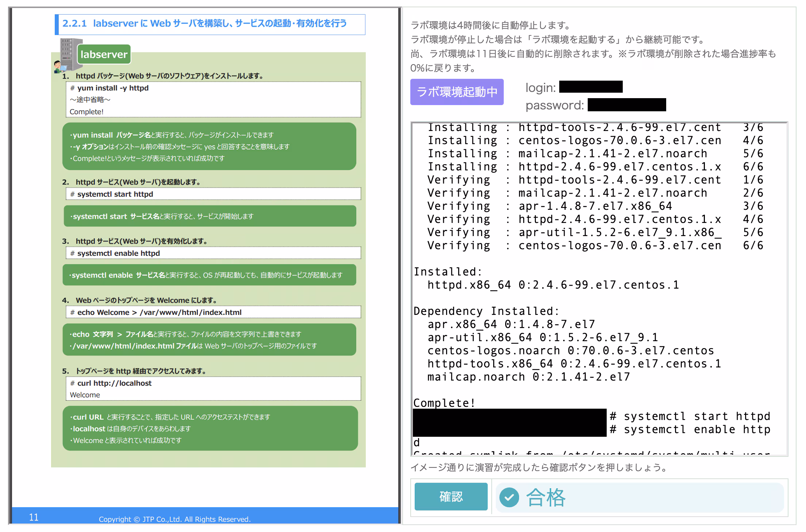
Task: Click page number 11 in the footer
Action: pyautogui.click(x=34, y=517)
